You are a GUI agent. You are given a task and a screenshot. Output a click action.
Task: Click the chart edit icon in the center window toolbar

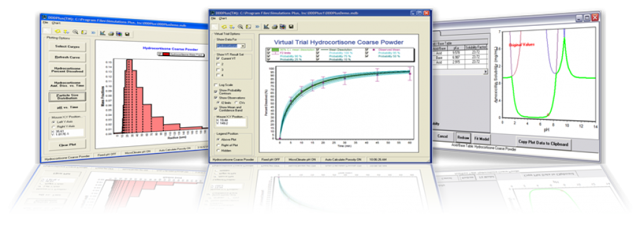266,26
